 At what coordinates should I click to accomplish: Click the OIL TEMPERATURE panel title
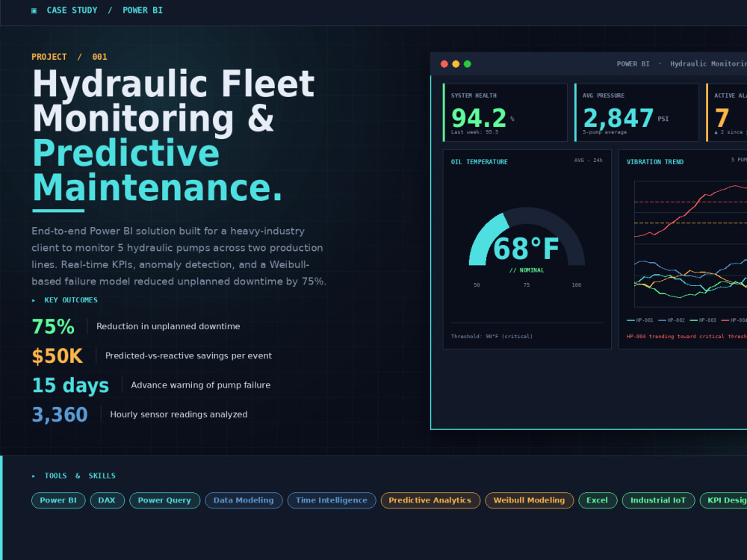(480, 162)
